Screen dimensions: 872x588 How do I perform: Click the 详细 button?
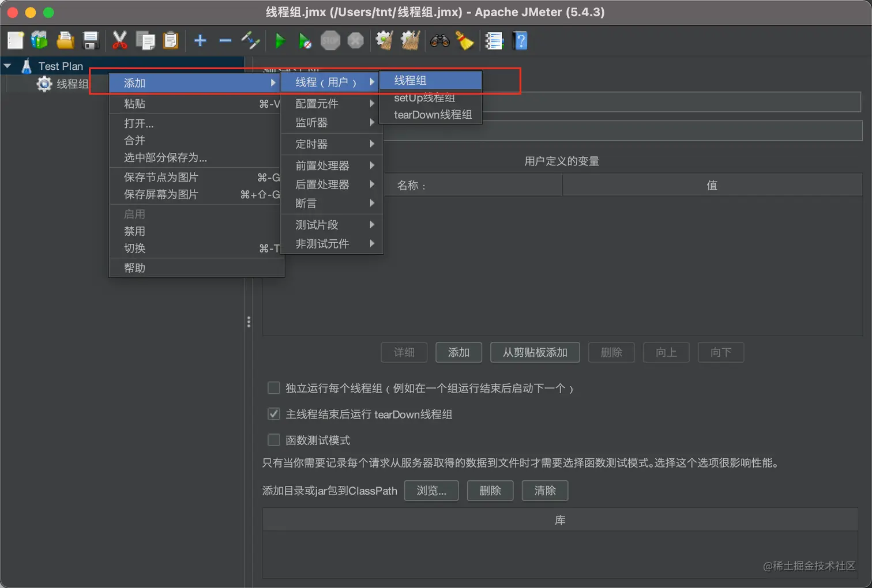pyautogui.click(x=404, y=352)
